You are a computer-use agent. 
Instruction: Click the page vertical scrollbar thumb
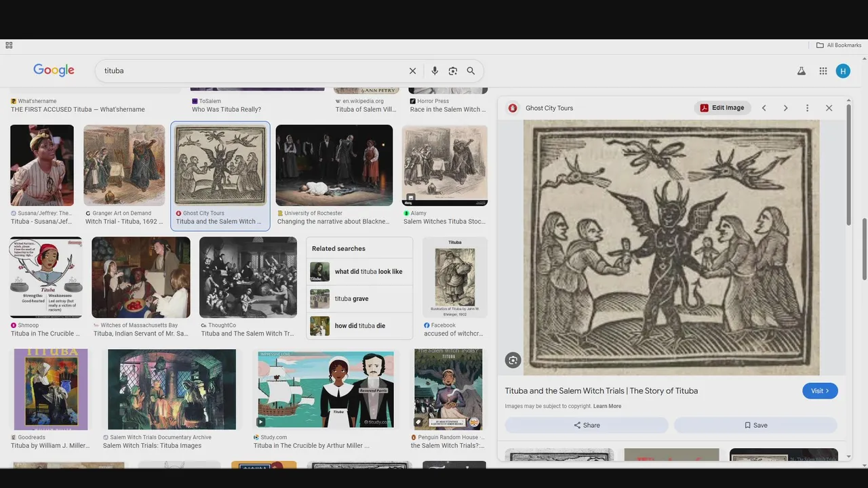coord(865,248)
